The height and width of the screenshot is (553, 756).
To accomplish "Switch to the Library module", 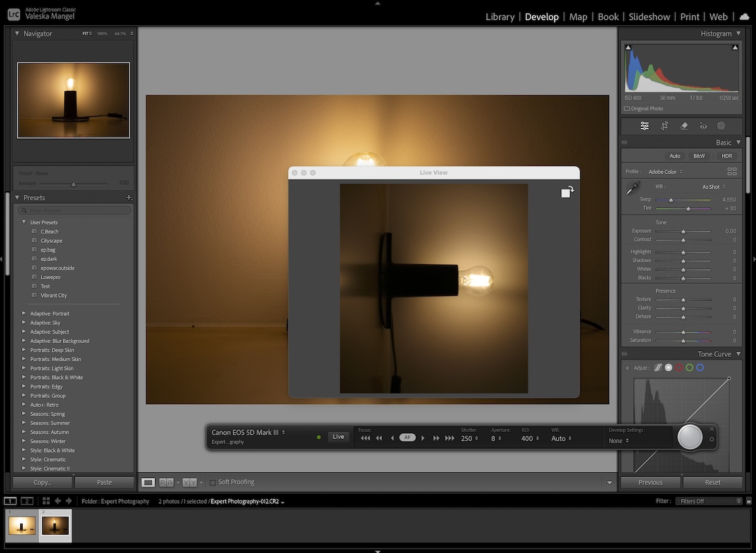I will click(500, 16).
